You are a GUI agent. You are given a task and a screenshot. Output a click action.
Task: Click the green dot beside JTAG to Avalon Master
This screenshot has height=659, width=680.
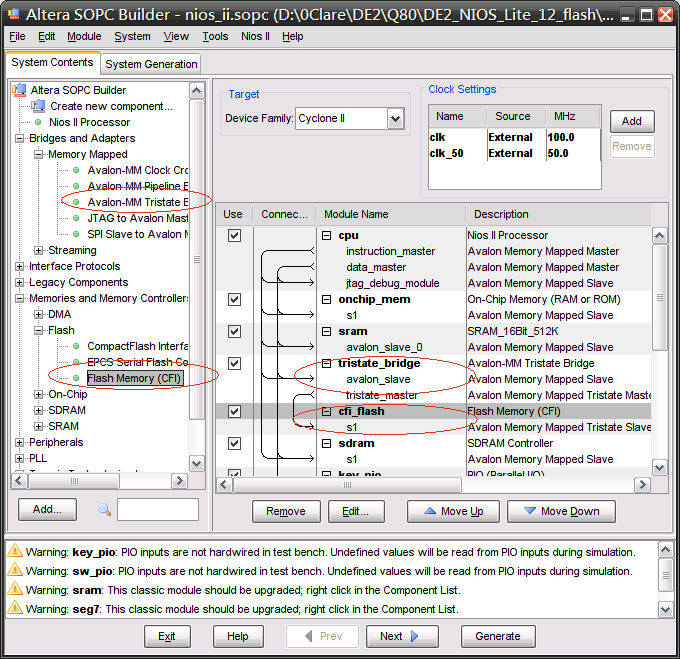pos(76,218)
